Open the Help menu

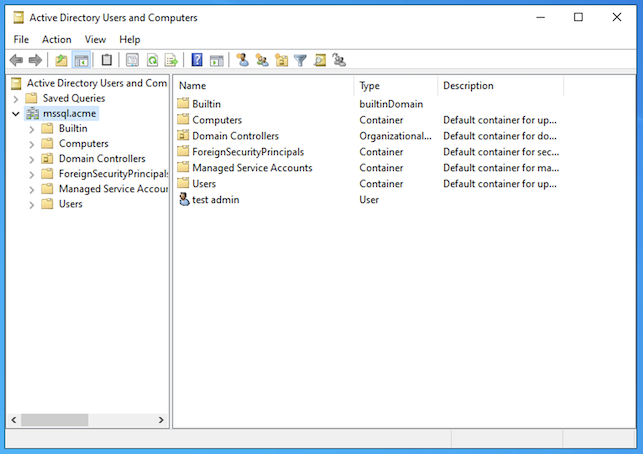pyautogui.click(x=130, y=39)
